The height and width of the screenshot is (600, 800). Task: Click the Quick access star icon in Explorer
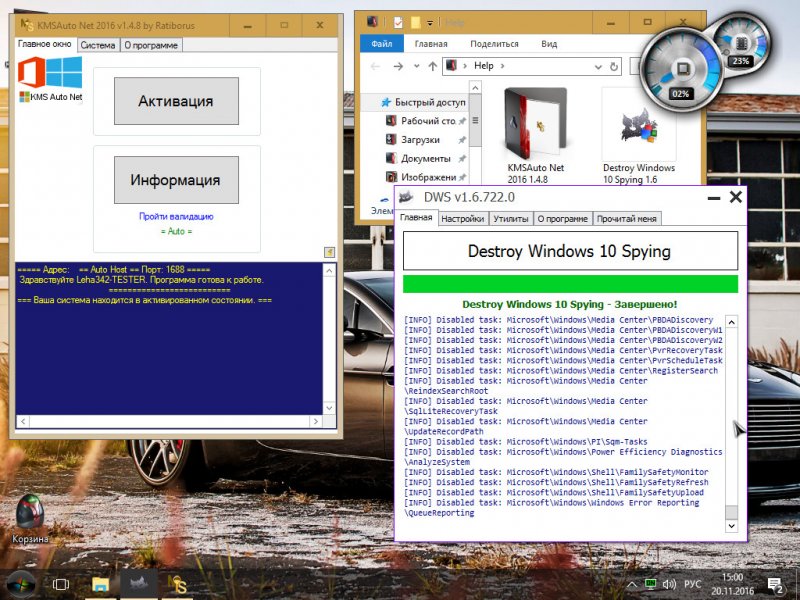[386, 102]
